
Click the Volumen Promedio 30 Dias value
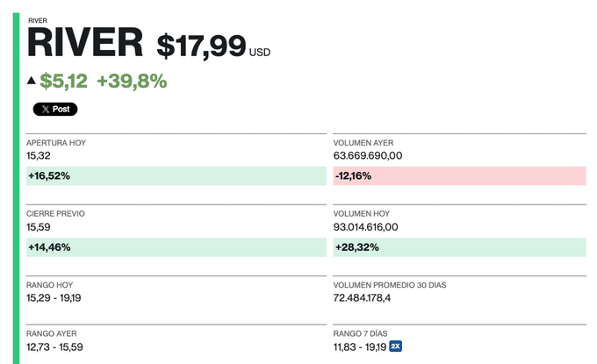click(x=363, y=299)
